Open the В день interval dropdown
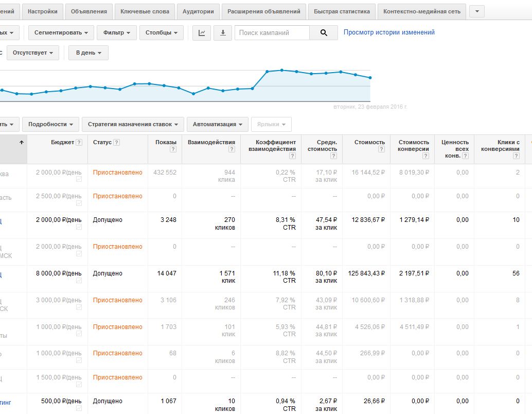The image size is (532, 414). [88, 53]
